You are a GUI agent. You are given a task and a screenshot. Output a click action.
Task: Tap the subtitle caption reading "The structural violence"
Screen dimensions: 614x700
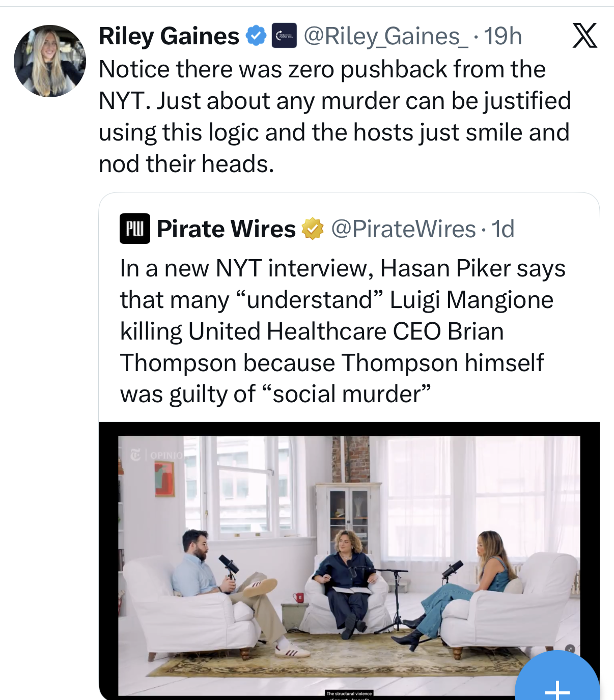pos(349,693)
